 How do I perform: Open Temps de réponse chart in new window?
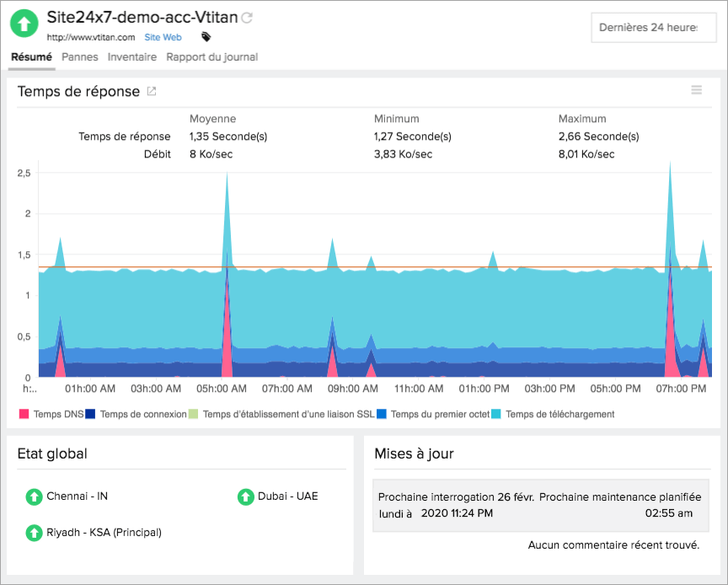point(152,92)
